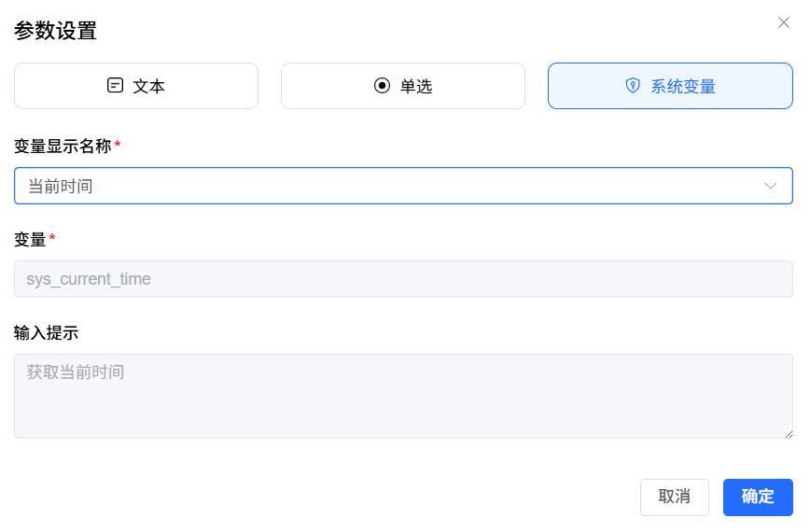Expand the dropdown using its chevron arrow
Viewport: 810px width, 532px height.
(771, 186)
